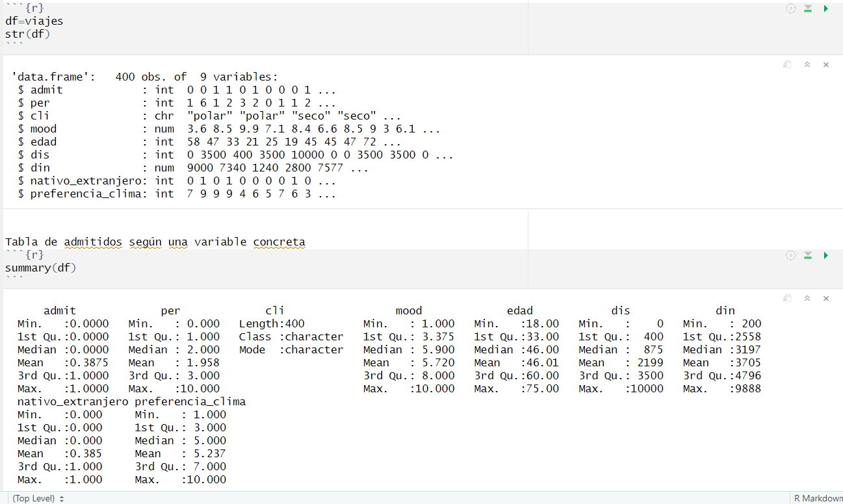Show summary(df) output in new window

coord(786,298)
